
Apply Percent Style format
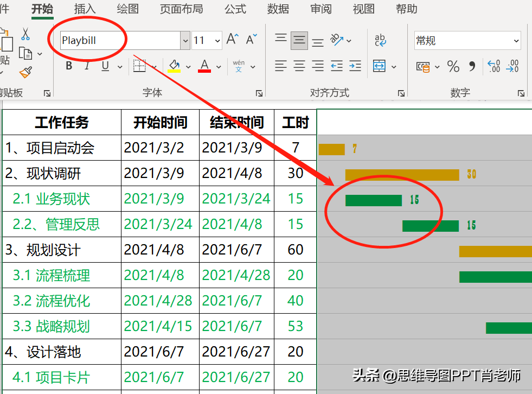[x=453, y=66]
